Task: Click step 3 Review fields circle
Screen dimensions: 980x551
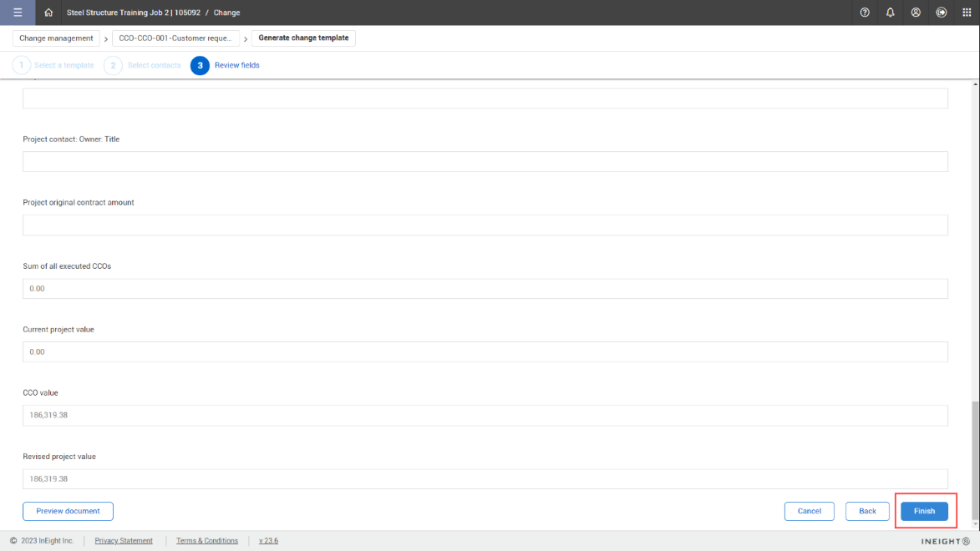Action: tap(200, 65)
